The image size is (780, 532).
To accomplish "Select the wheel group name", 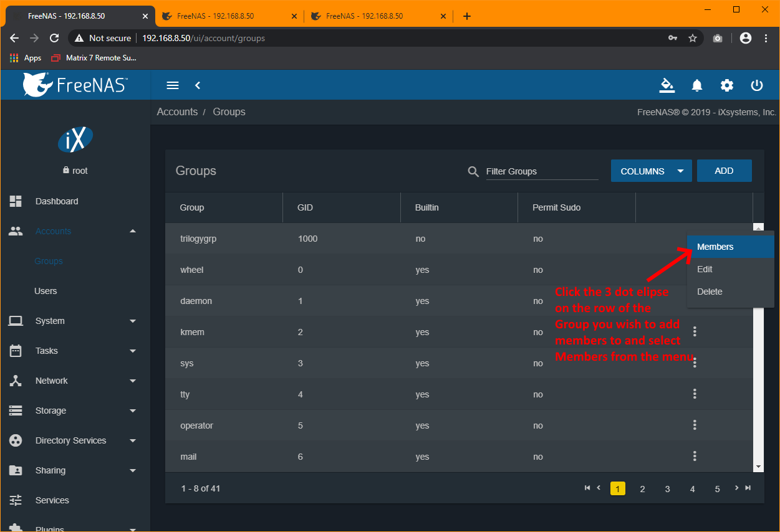I will [x=192, y=270].
